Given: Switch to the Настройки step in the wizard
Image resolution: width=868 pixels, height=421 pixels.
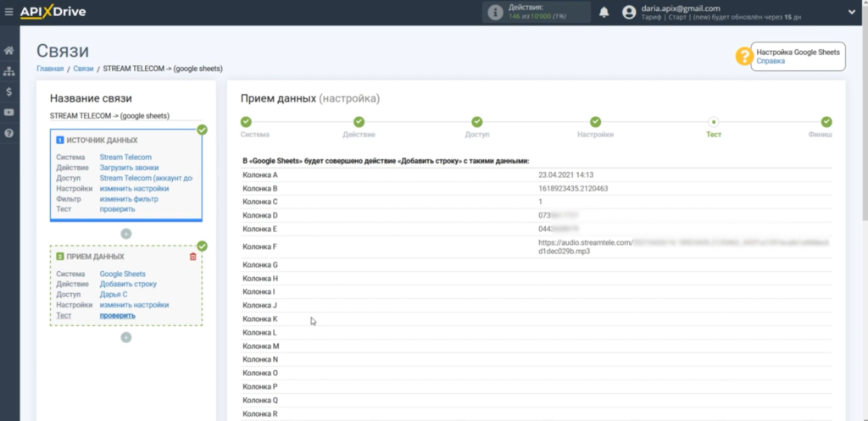Looking at the screenshot, I should (595, 123).
